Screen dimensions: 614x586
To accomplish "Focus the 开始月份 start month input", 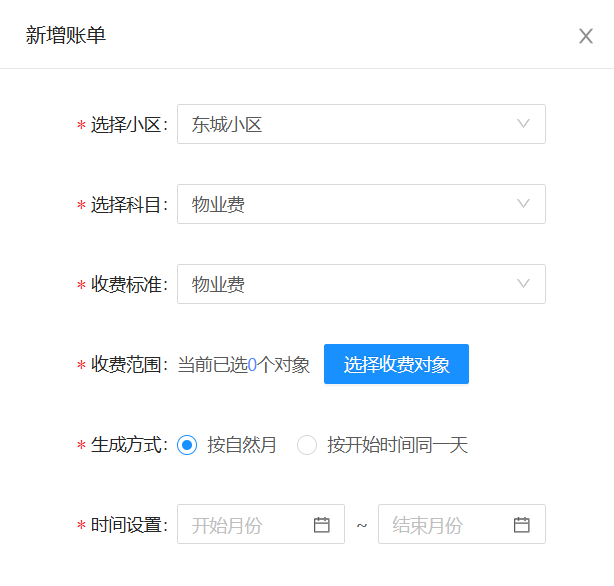I will click(245, 524).
